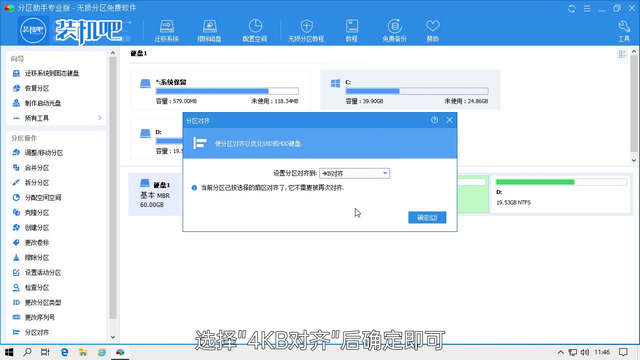Open the lossless partition tutorial (无损分区教程) icon
Screen dimensions: 640x360
306,31
